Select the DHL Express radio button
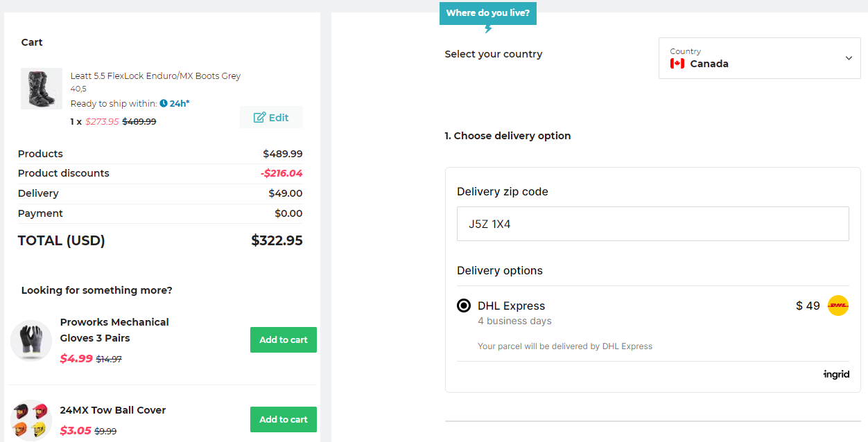The width and height of the screenshot is (868, 442). point(464,306)
